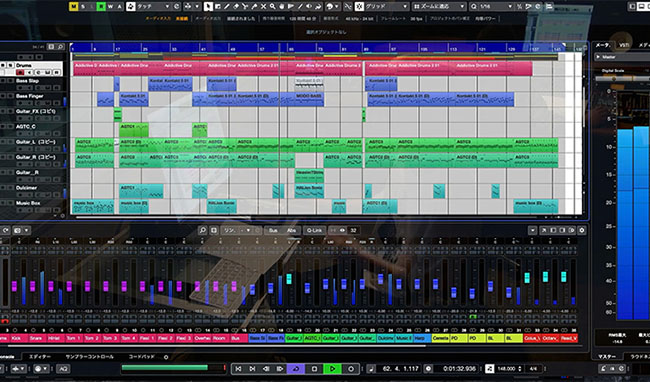This screenshot has width=650, height=382.
Task: Select the Eraser tool in toolbar
Action: (x=236, y=6)
